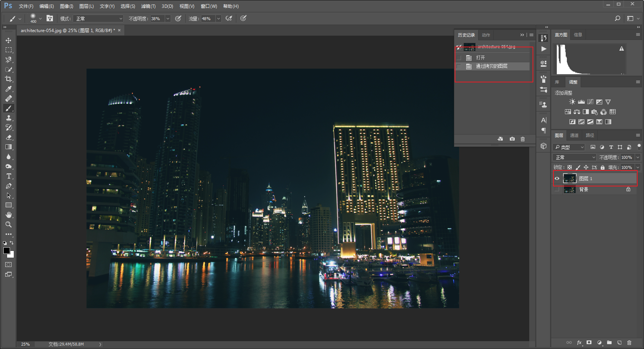The height and width of the screenshot is (349, 644).
Task: Select the History Brush tool
Action: point(8,128)
